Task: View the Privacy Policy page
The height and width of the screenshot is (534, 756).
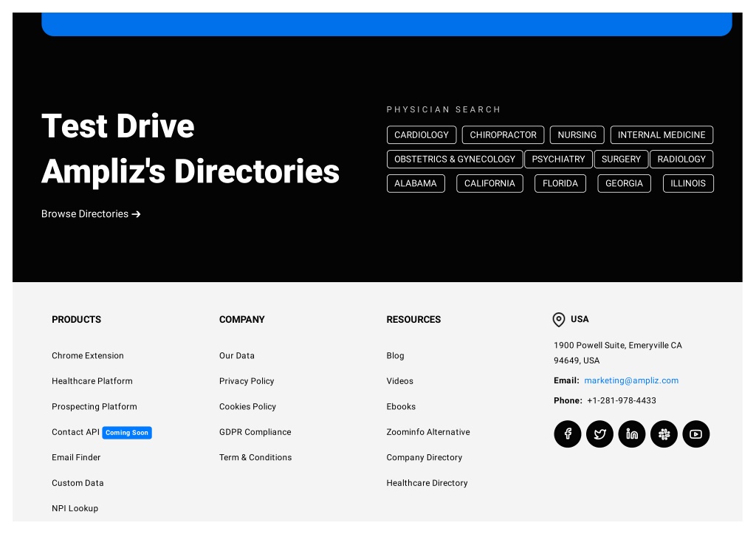Action: tap(247, 381)
